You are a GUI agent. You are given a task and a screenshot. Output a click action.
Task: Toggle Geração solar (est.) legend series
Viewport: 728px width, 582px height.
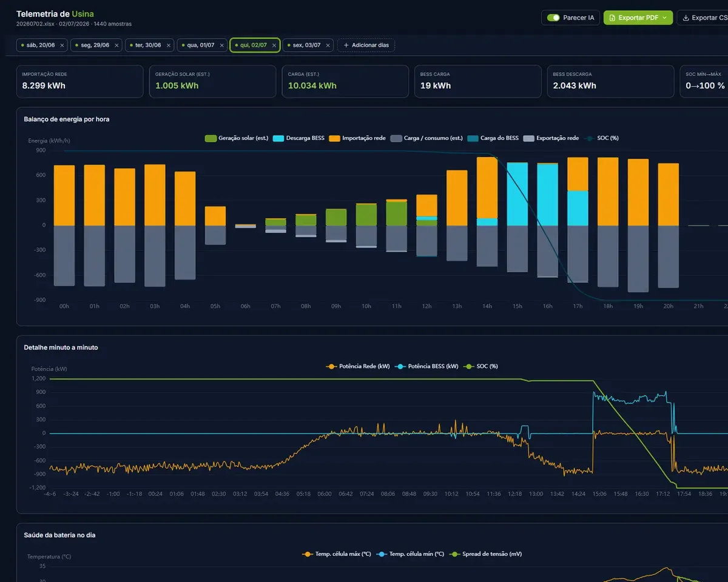click(x=237, y=138)
